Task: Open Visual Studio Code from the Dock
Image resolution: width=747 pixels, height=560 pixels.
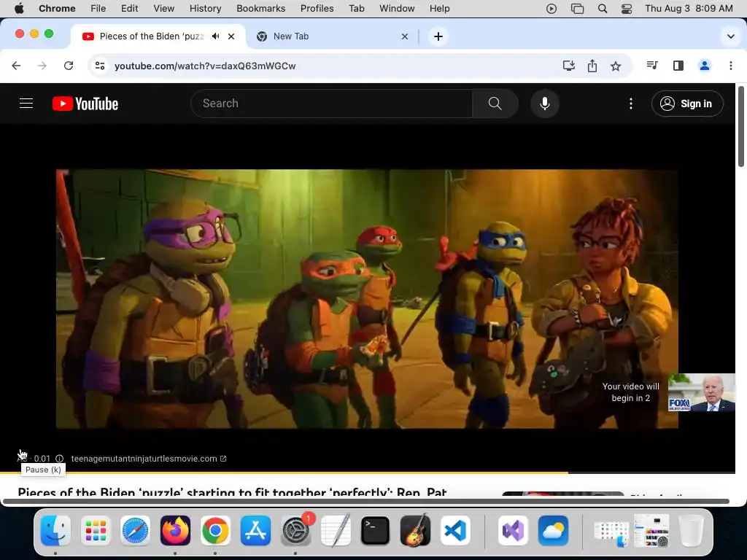Action: (x=455, y=530)
